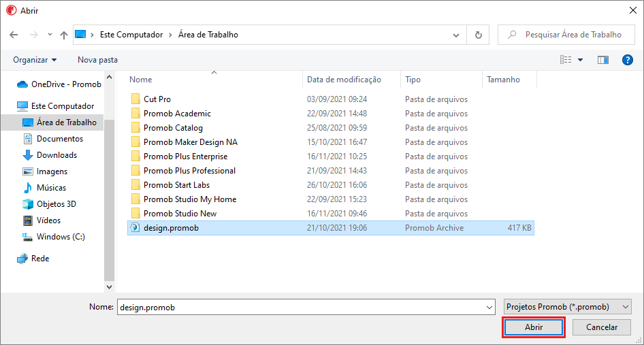Image resolution: width=644 pixels, height=345 pixels.
Task: Click the design.promob file icon
Action: pyautogui.click(x=135, y=228)
